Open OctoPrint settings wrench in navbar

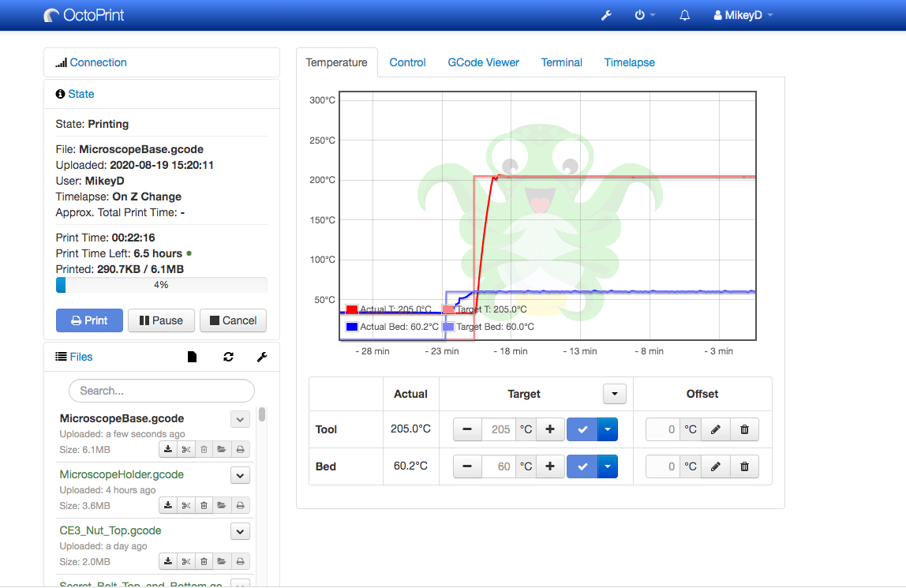coord(606,16)
